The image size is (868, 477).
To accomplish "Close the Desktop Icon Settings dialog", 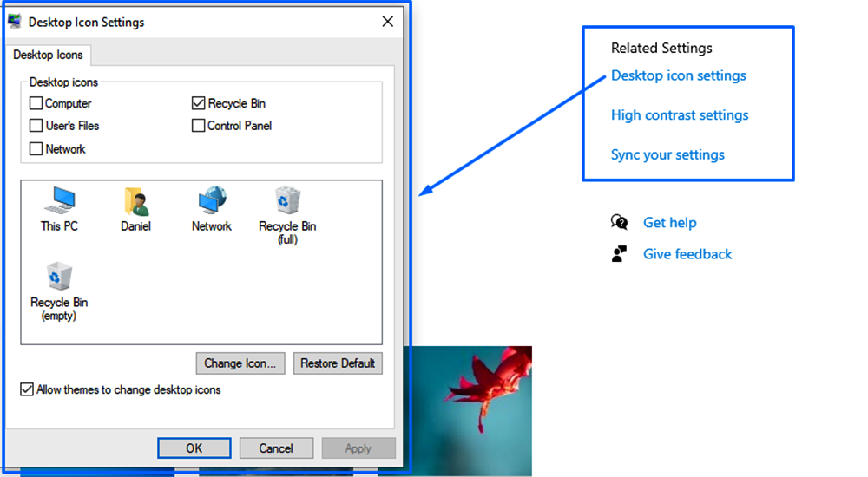I will pyautogui.click(x=387, y=22).
